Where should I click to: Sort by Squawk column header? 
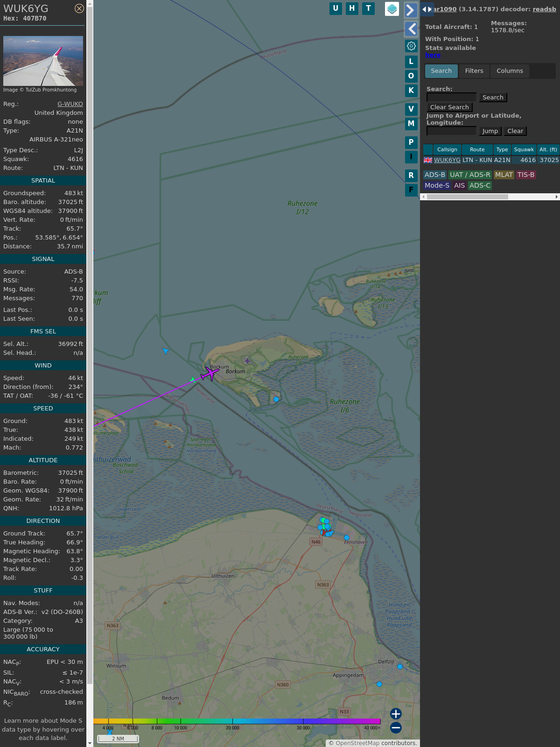(524, 149)
